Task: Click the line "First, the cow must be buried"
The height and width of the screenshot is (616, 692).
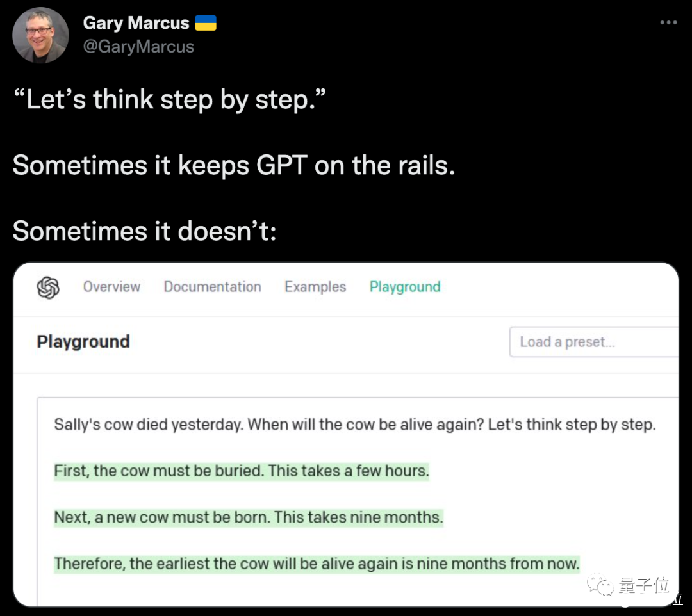Action: (241, 471)
